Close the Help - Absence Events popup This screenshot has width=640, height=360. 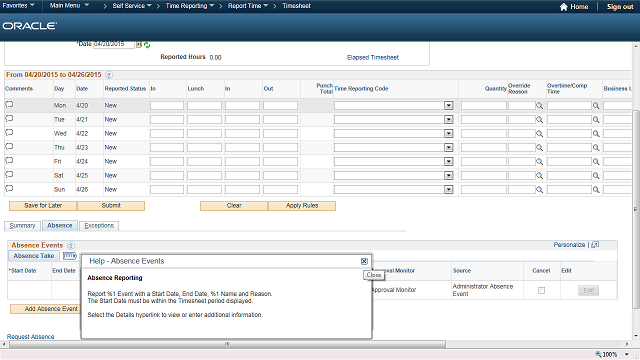tap(364, 261)
